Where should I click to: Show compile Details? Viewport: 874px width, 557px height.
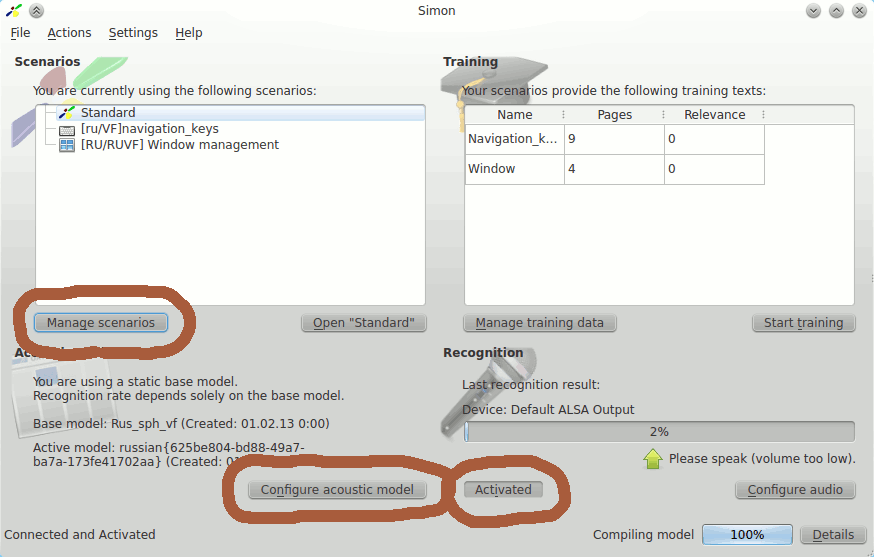tap(833, 535)
